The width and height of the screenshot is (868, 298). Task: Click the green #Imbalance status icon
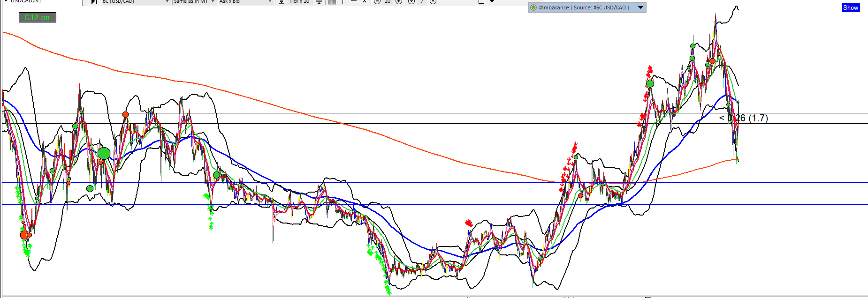tap(533, 7)
